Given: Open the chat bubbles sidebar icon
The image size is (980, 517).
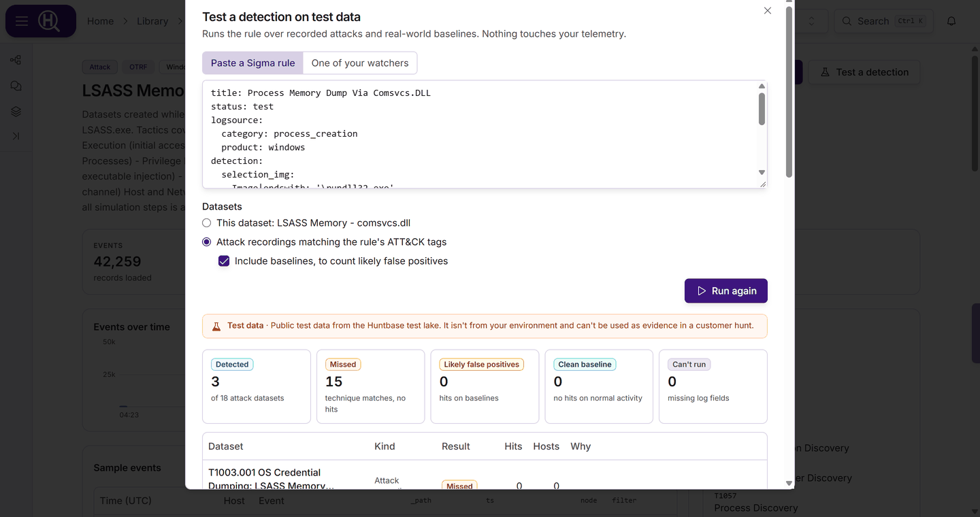Looking at the screenshot, I should point(16,86).
